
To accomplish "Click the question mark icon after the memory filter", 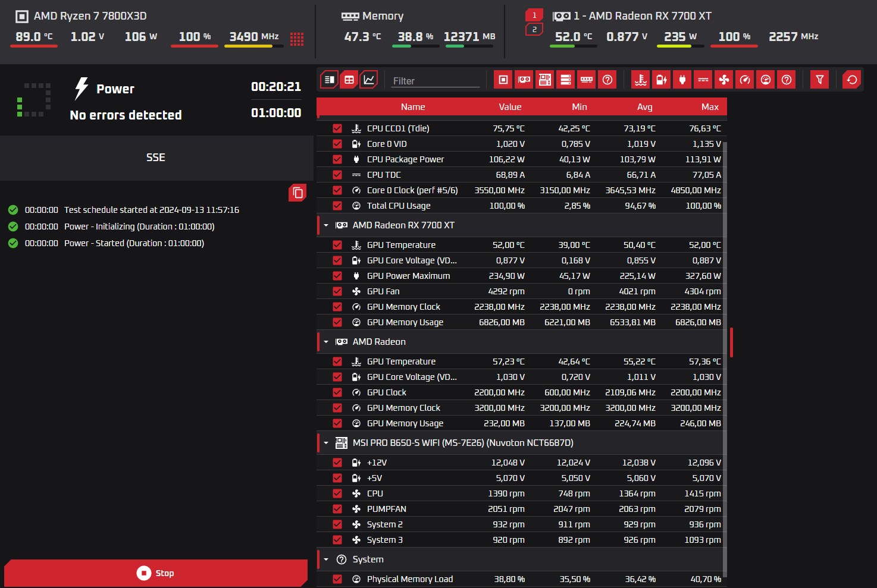I will tap(607, 79).
